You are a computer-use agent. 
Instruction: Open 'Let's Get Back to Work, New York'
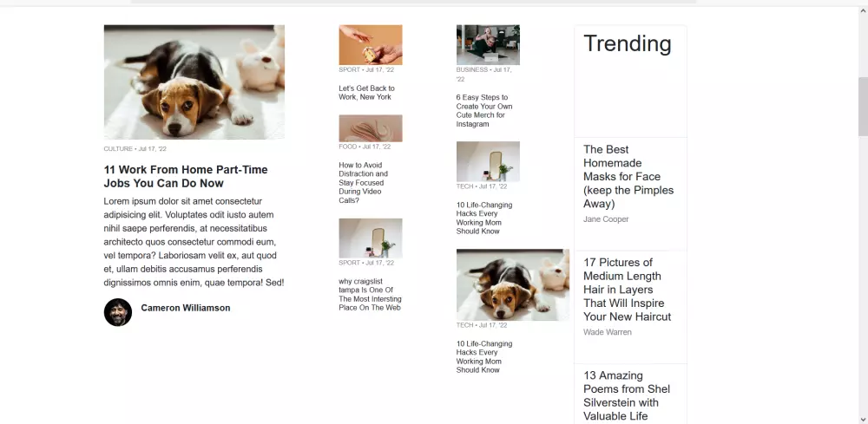[x=366, y=92]
